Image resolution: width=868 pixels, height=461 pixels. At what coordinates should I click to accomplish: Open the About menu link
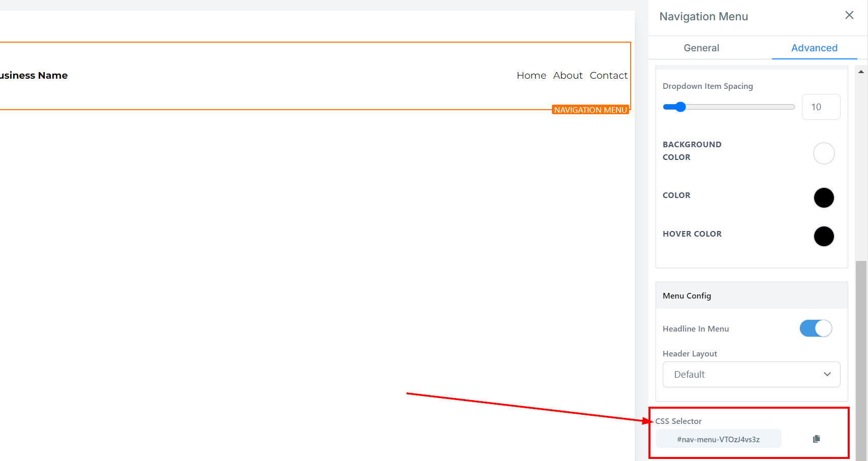[x=568, y=75]
